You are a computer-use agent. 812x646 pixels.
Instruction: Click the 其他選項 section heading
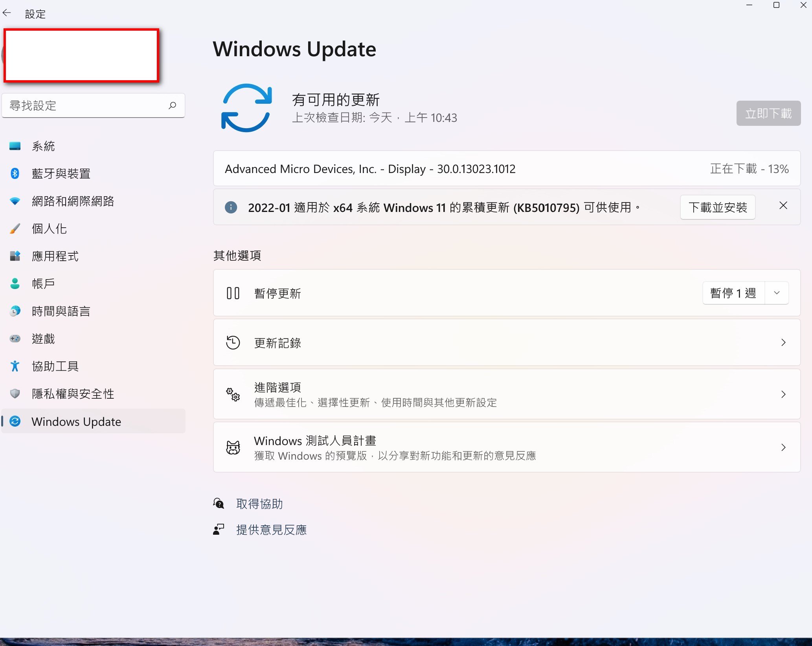tap(237, 256)
